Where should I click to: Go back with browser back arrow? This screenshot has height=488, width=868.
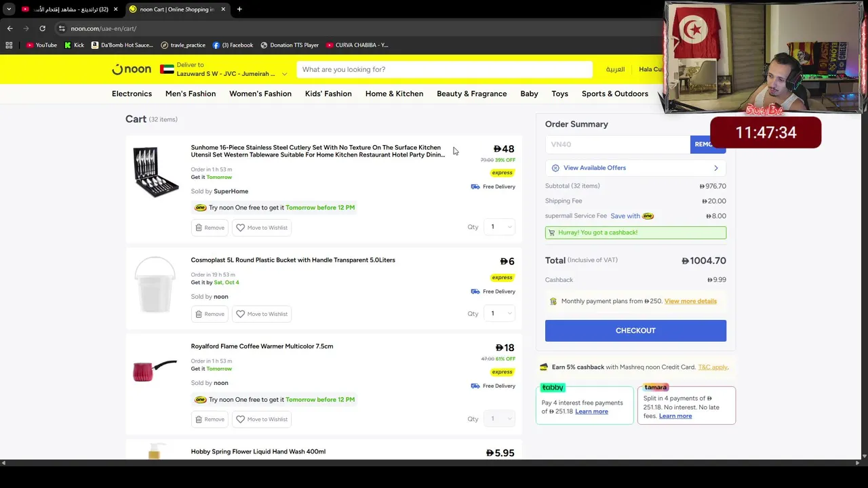pyautogui.click(x=9, y=28)
